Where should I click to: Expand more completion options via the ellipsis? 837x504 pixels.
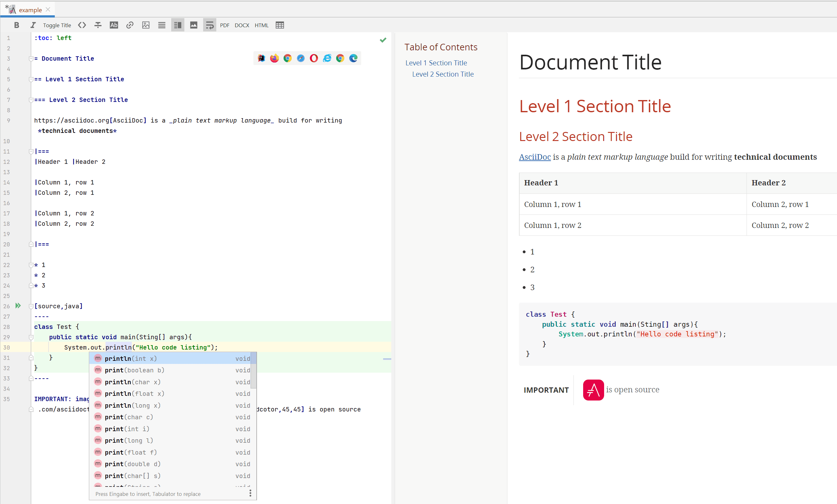(250, 493)
